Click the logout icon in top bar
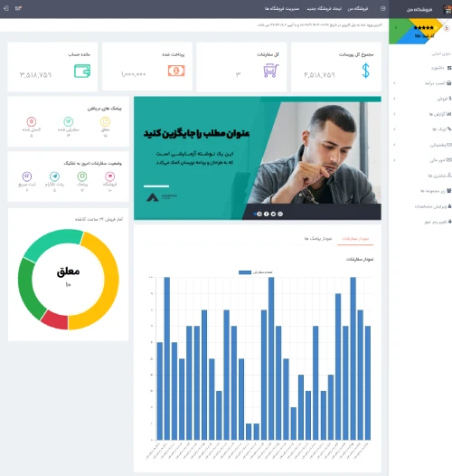452x476 pixels. pyautogui.click(x=5, y=8)
